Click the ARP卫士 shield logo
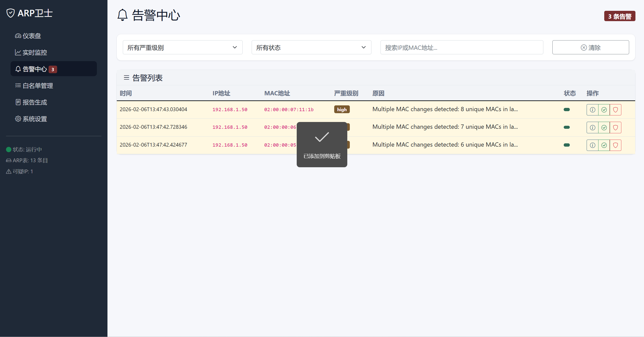Viewport: 644px width, 337px height. (x=11, y=13)
